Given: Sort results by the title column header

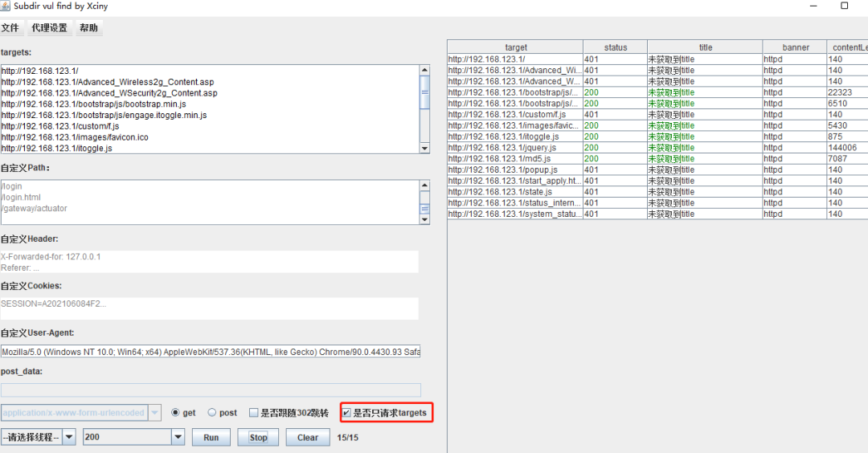Looking at the screenshot, I should click(705, 47).
